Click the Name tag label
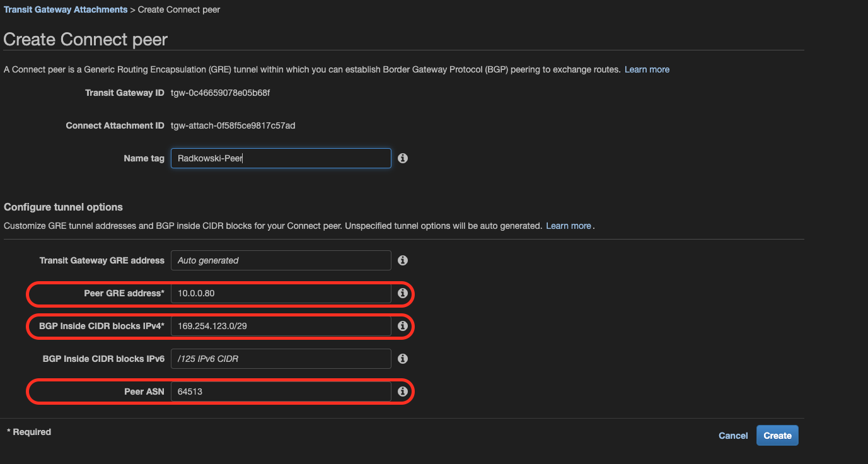This screenshot has height=464, width=868. point(144,158)
